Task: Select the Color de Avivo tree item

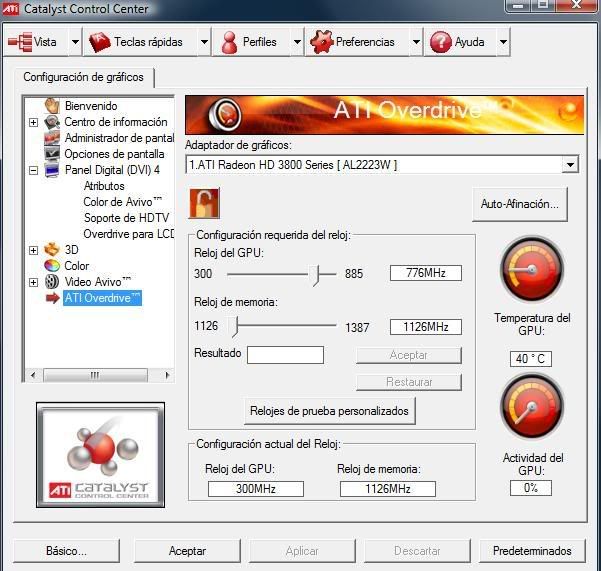Action: [x=123, y=202]
